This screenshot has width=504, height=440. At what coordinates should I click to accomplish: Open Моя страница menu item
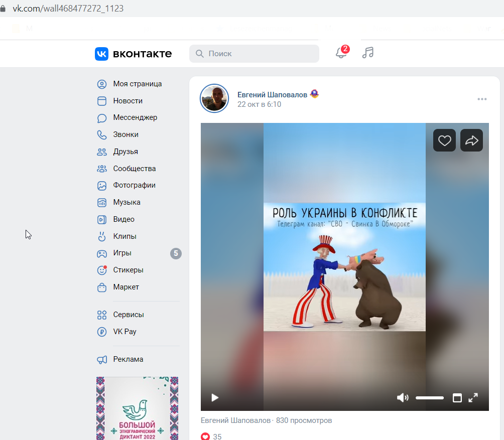tap(138, 84)
